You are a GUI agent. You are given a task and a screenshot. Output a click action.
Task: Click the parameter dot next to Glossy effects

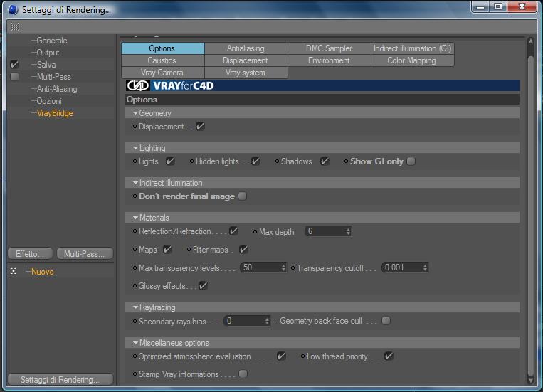135,286
